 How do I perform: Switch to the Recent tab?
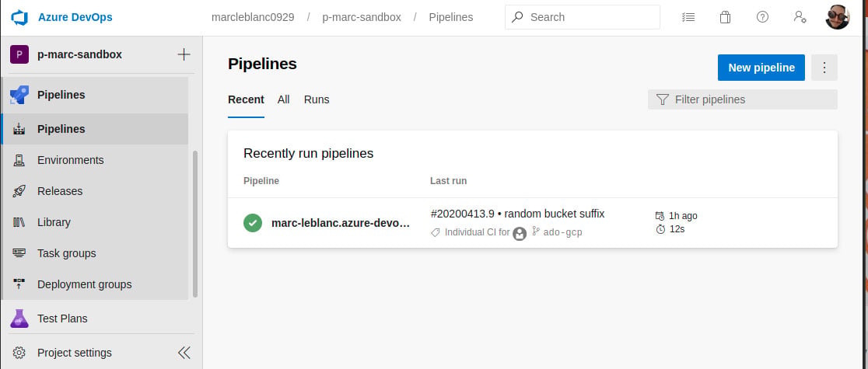(246, 99)
